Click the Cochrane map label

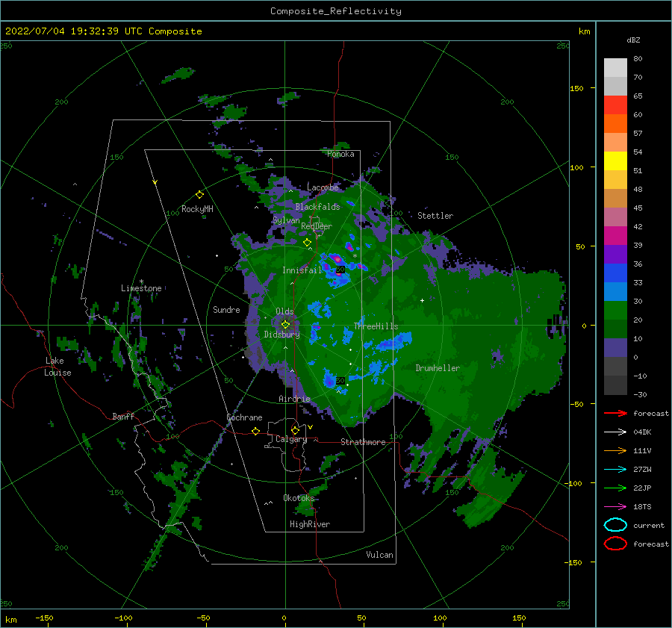click(x=244, y=417)
